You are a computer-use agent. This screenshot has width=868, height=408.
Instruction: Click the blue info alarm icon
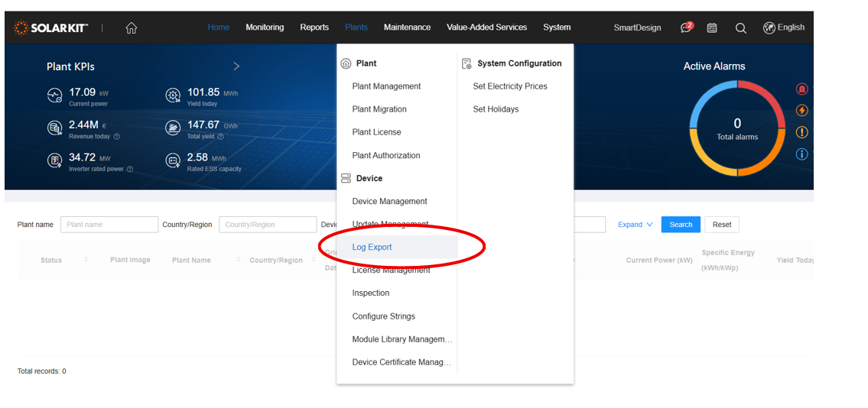tap(801, 154)
